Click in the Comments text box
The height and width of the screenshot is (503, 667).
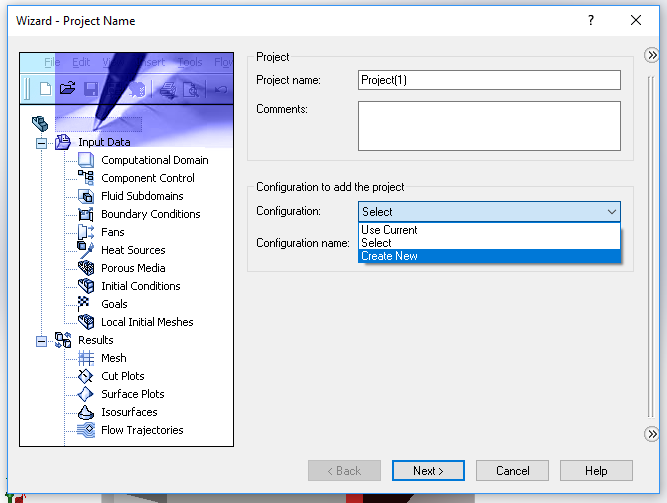pyautogui.click(x=489, y=125)
